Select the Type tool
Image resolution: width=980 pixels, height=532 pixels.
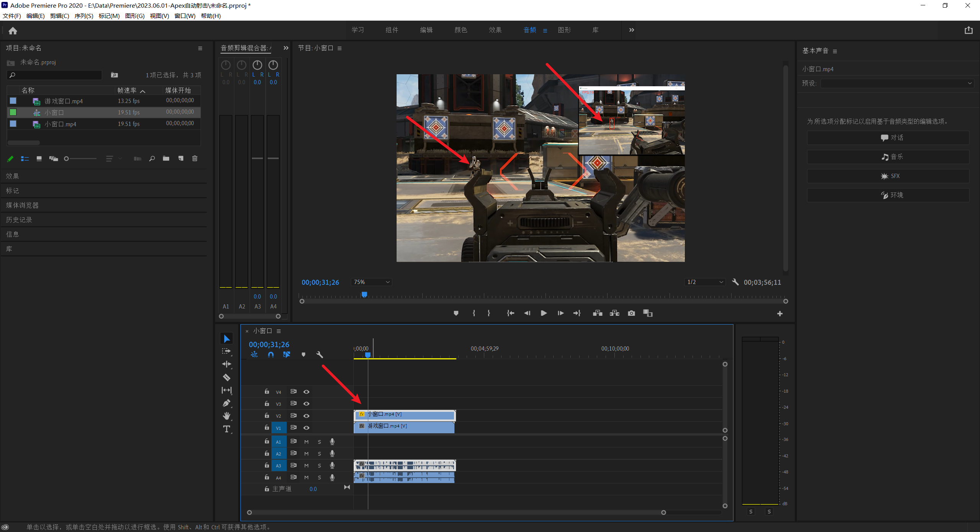(227, 429)
